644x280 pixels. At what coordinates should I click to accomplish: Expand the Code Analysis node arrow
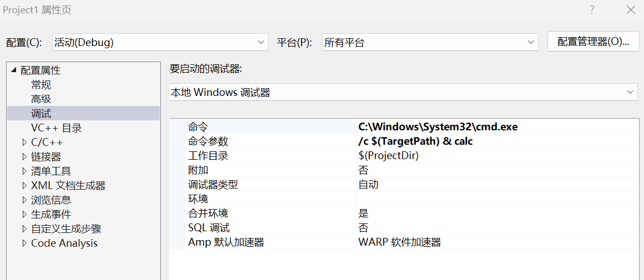tap(24, 243)
